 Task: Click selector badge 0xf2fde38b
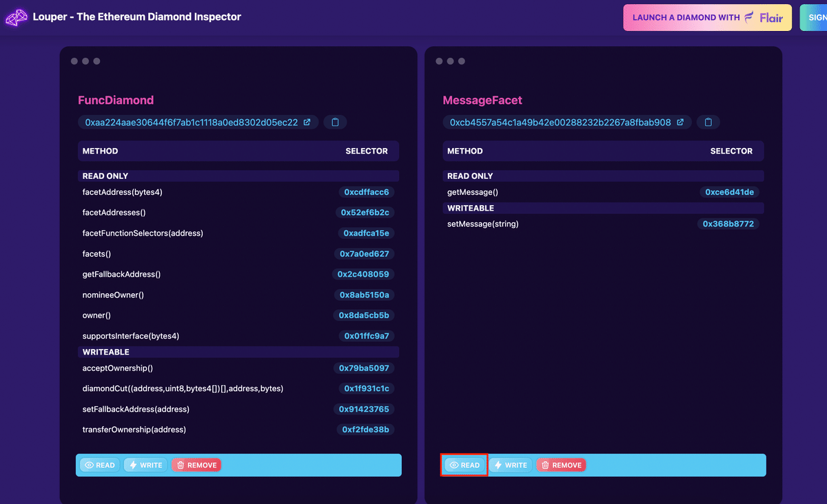click(366, 430)
